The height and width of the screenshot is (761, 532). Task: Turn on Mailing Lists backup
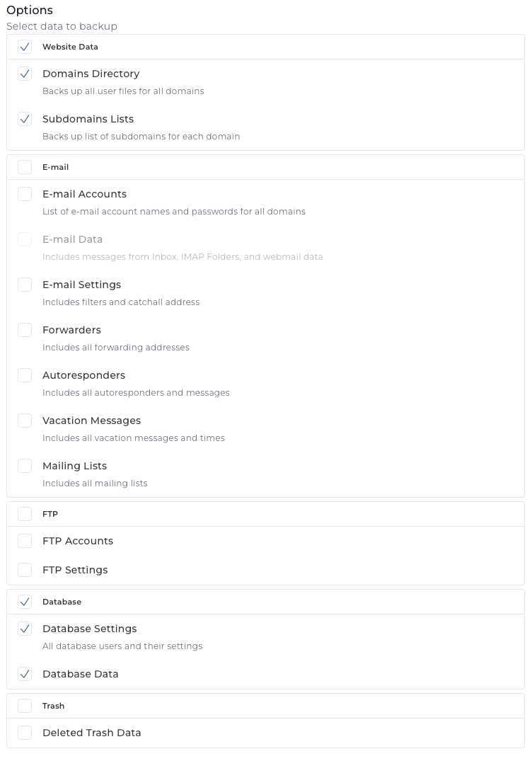25,466
